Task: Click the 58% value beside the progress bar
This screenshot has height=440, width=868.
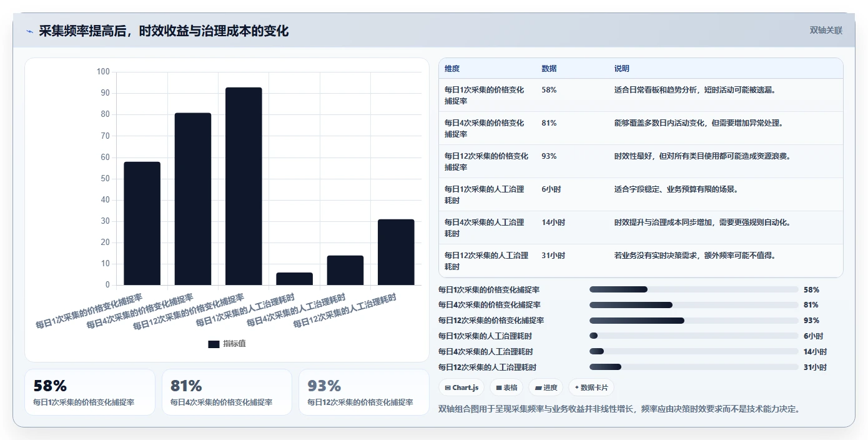Action: click(x=811, y=290)
